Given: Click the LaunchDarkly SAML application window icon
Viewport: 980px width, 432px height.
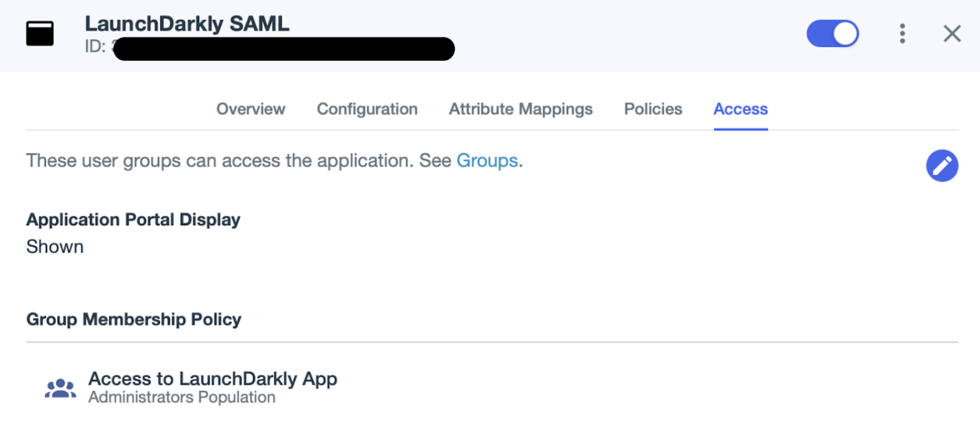Looking at the screenshot, I should coord(40,33).
